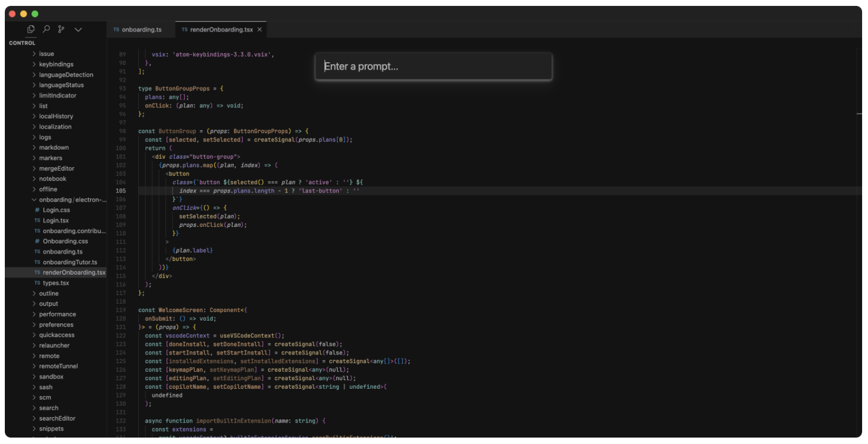Open Login.css file in sidebar
Image resolution: width=868 pixels, height=444 pixels.
pos(56,210)
